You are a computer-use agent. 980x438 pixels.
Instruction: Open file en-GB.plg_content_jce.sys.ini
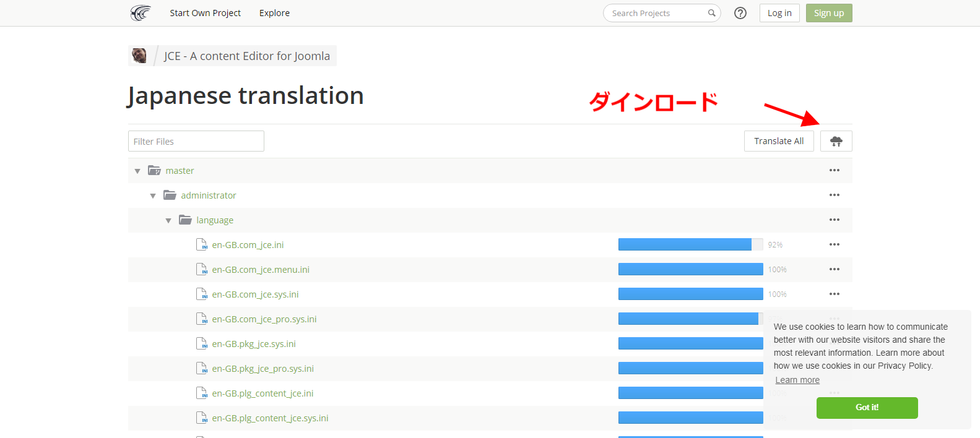point(270,418)
